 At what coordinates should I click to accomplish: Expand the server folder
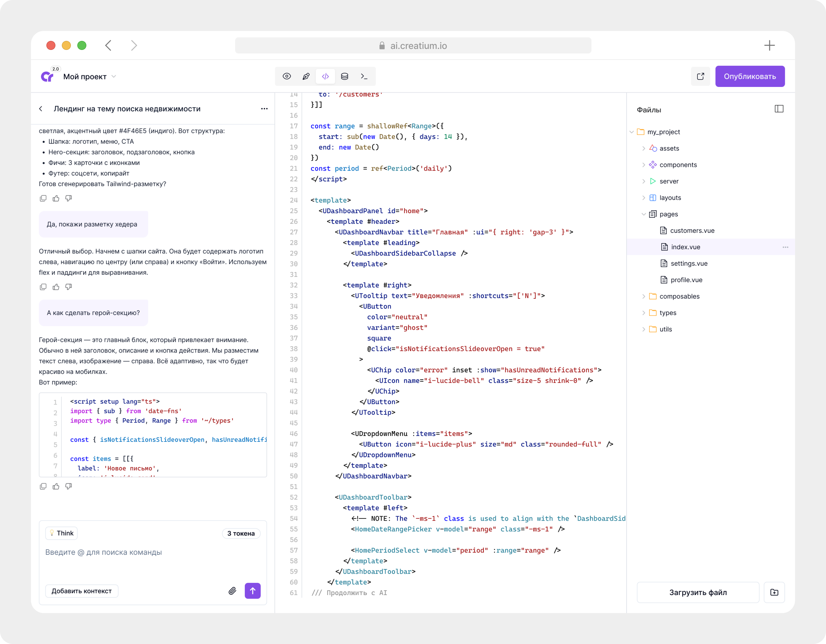click(x=644, y=181)
